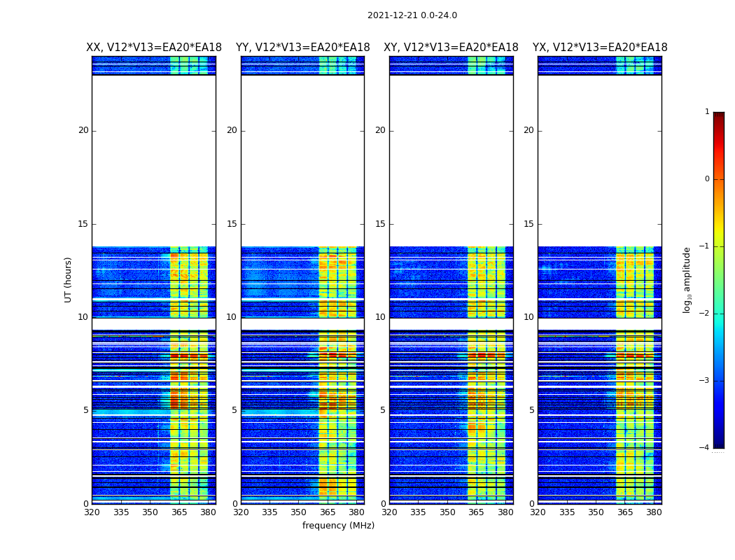This screenshot has height=560, width=735.
Task: Click the 365 tick label below the XX panel
Action: tap(179, 512)
